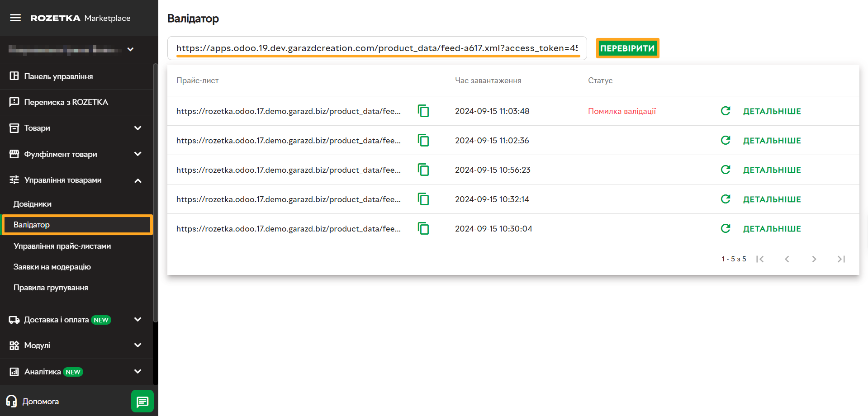Viewport: 868px width, 416px height.
Task: Collapse the Управління товарами section
Action: click(138, 180)
